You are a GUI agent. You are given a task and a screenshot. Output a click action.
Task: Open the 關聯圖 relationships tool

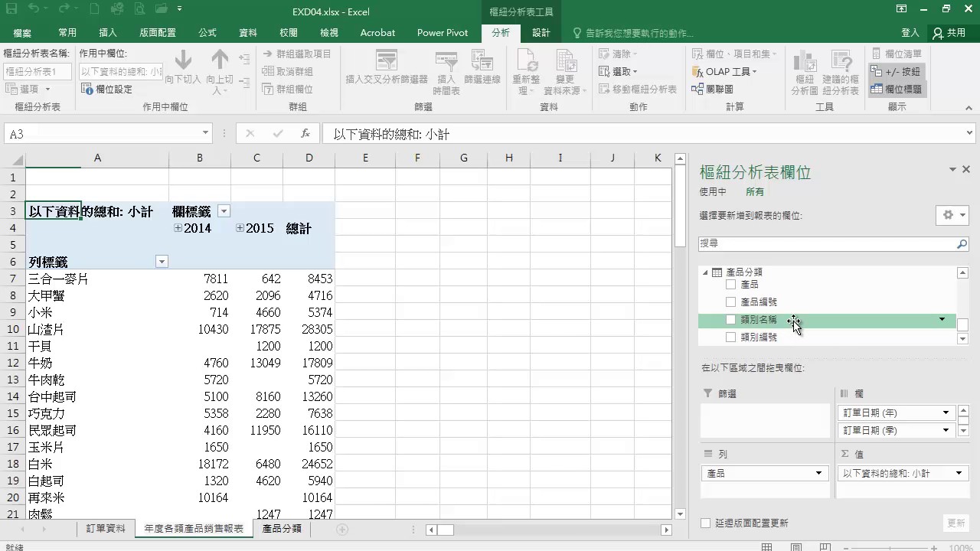[x=713, y=89]
